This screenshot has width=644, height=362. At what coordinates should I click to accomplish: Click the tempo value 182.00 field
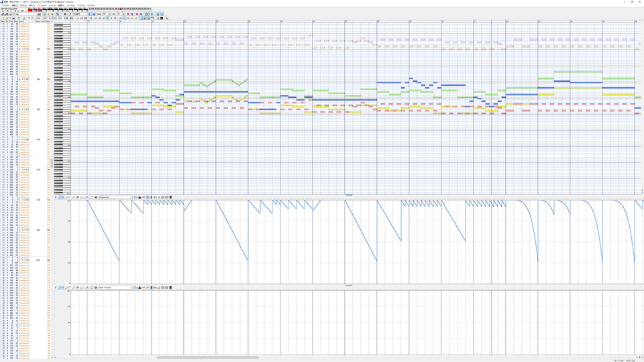(x=67, y=18)
